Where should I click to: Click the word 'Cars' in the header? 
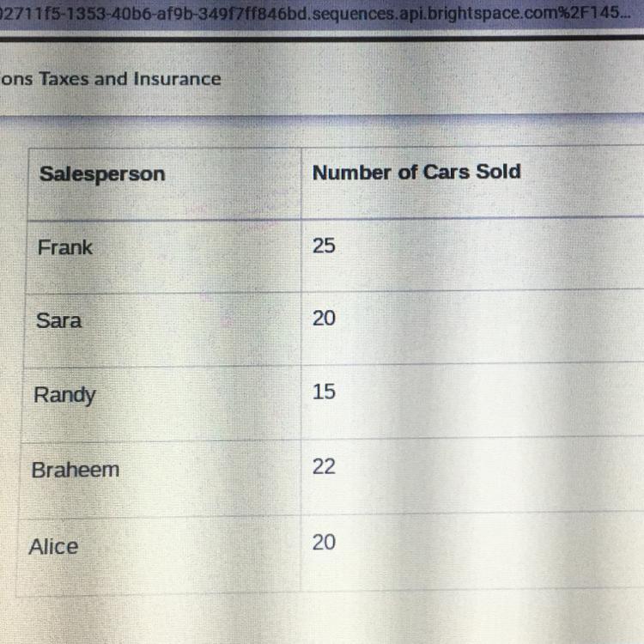point(446,172)
